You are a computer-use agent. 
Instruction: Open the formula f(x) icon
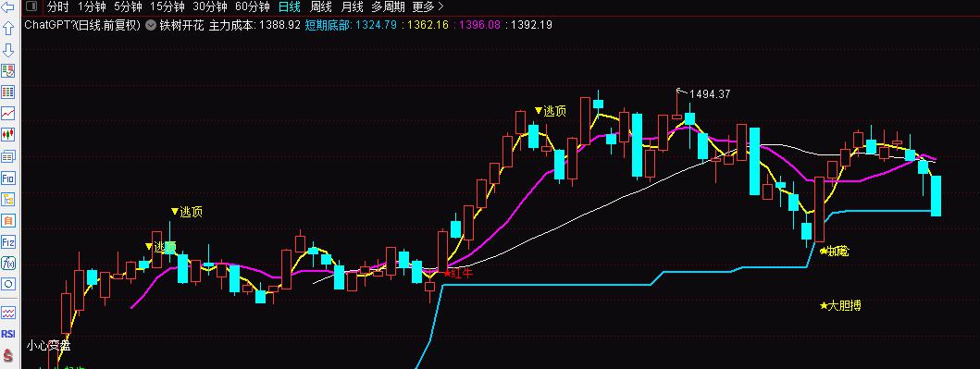coord(8,263)
